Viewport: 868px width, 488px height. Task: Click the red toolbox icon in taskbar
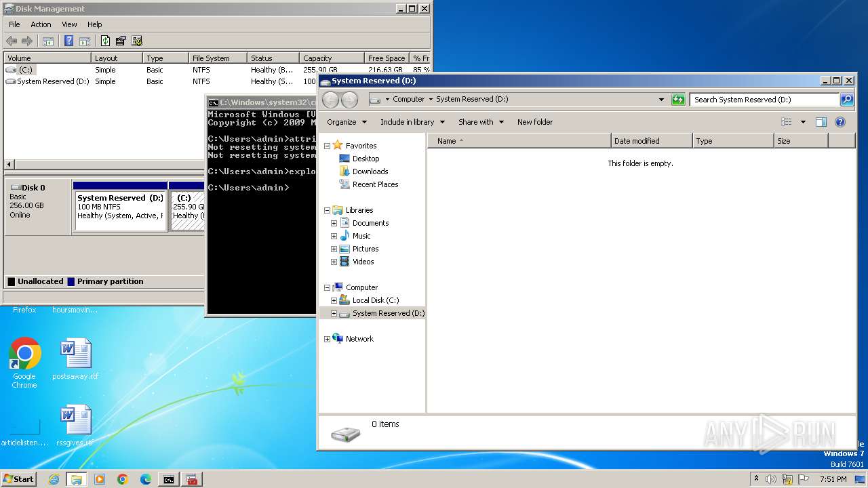point(192,479)
